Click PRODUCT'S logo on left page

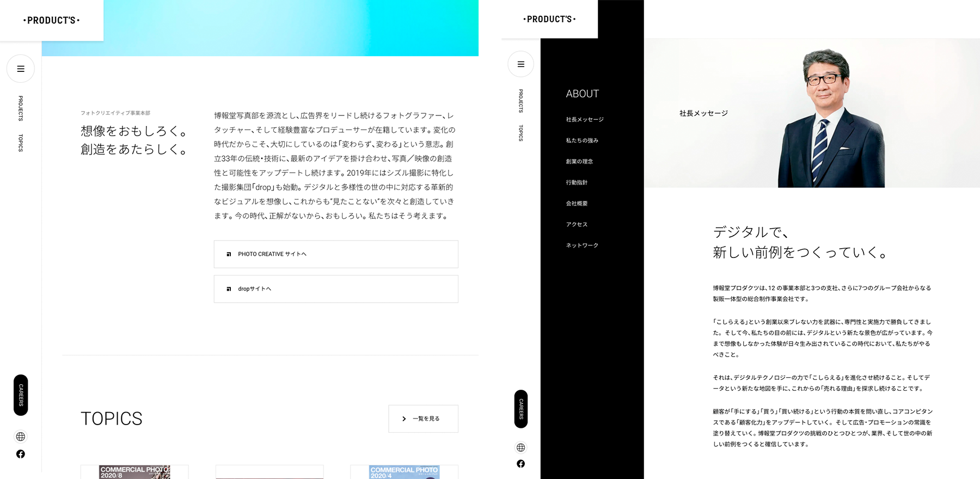point(52,20)
